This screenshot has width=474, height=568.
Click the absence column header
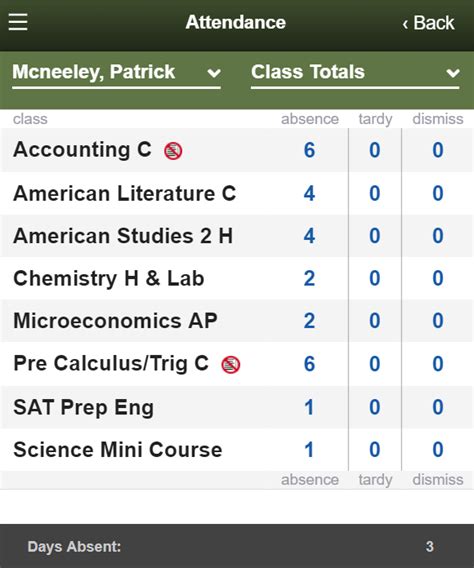tap(310, 119)
